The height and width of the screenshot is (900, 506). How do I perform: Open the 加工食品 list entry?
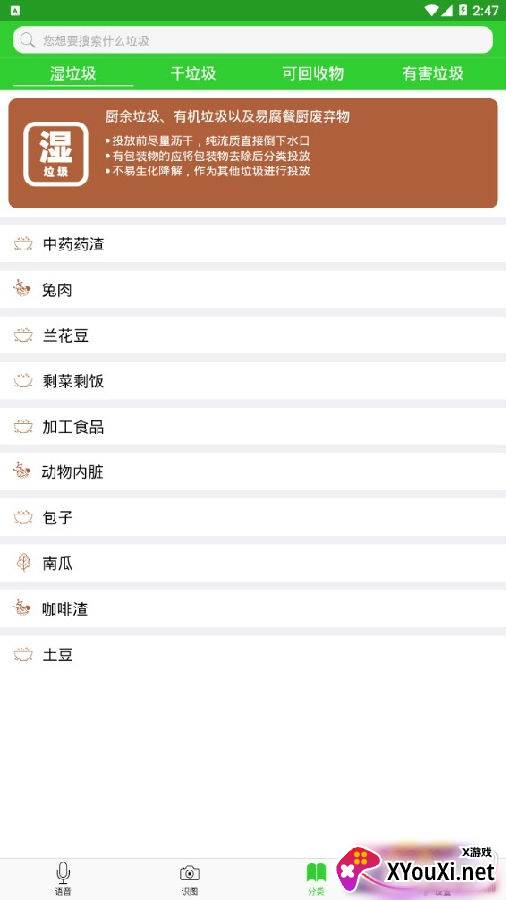pyautogui.click(x=253, y=426)
